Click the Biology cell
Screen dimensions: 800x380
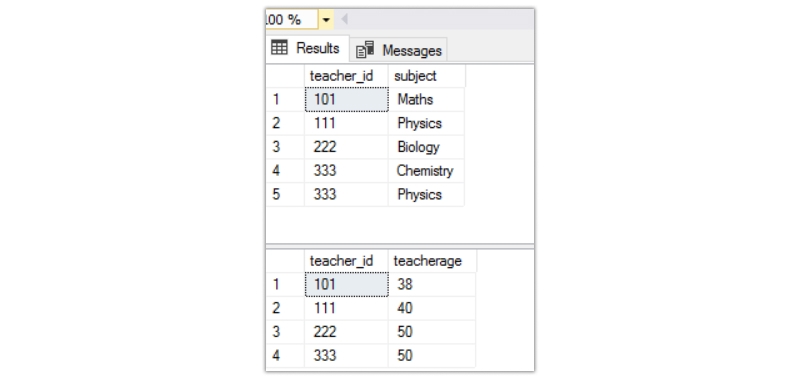pos(426,147)
